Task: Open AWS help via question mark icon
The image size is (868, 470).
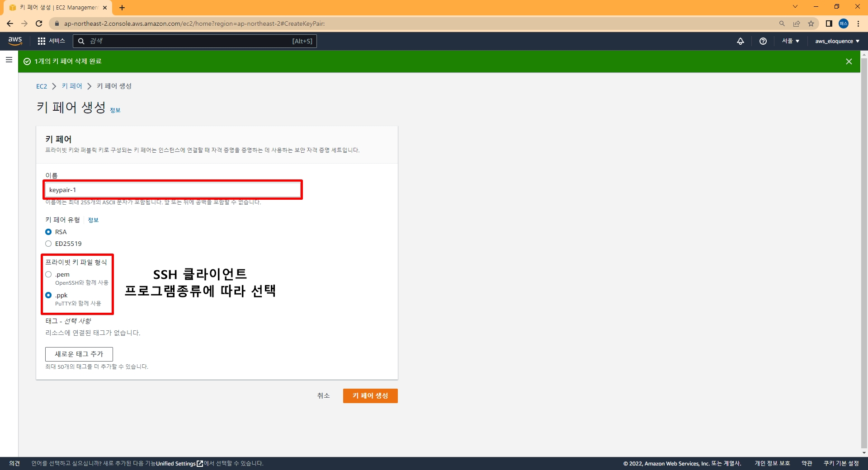Action: point(763,41)
